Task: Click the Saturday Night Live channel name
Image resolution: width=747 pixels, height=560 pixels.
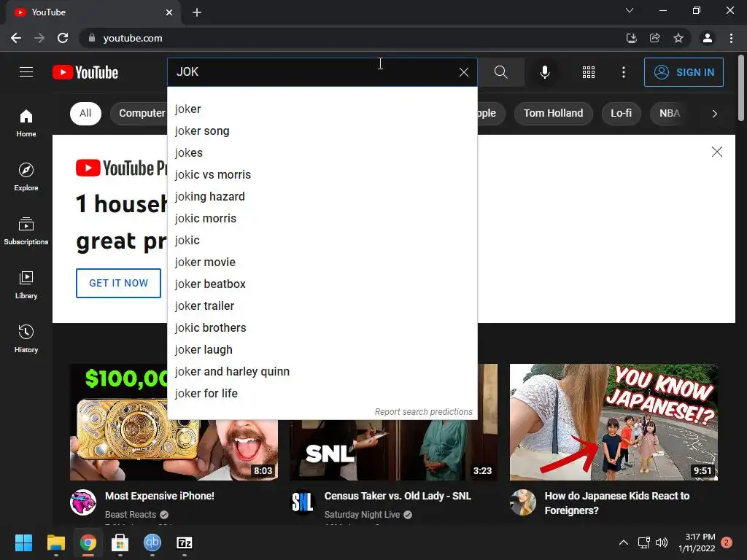Action: (362, 515)
